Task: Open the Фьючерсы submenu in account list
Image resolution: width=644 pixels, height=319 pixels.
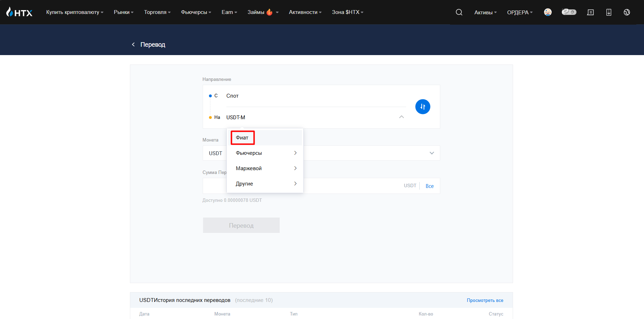Action: [x=265, y=153]
